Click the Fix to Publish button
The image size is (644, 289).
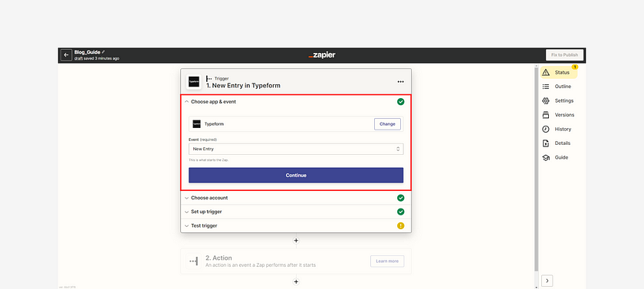[x=564, y=55]
